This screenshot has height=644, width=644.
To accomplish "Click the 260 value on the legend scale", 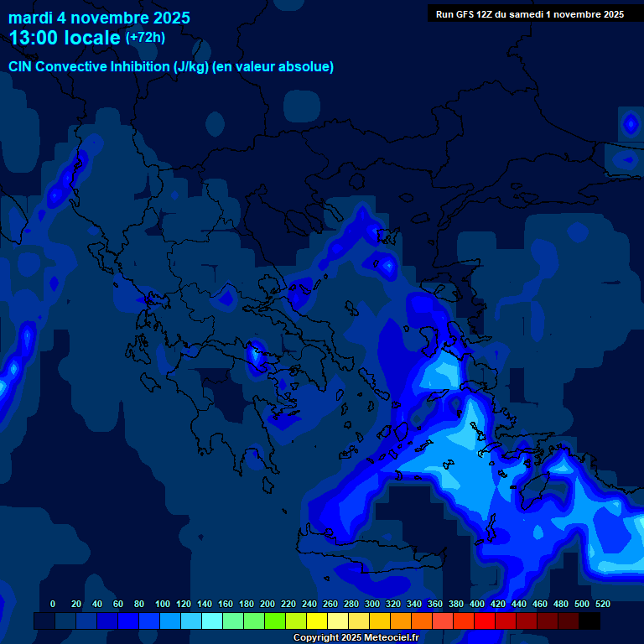I will tap(330, 604).
